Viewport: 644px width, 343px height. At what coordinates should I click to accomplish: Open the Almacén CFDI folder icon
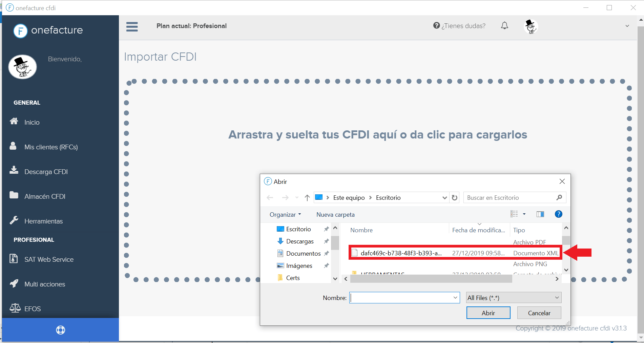(x=14, y=194)
